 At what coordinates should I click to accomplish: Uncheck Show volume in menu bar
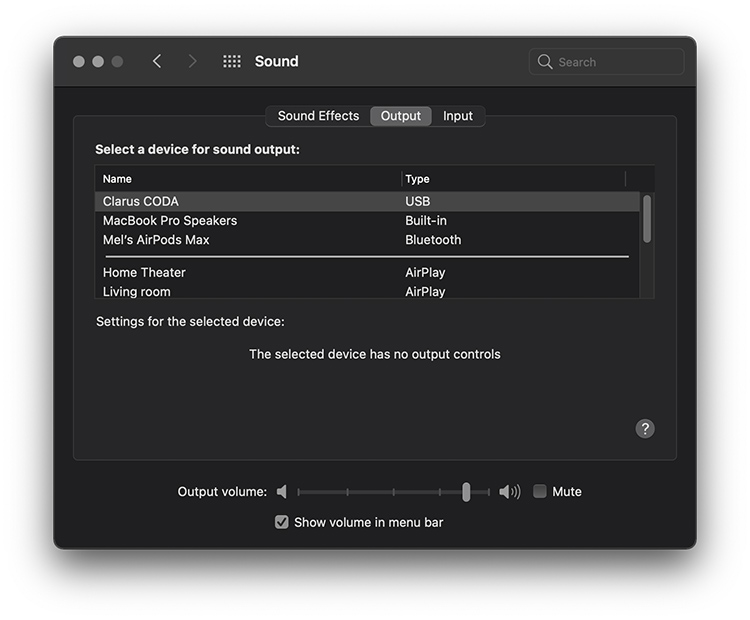[282, 522]
